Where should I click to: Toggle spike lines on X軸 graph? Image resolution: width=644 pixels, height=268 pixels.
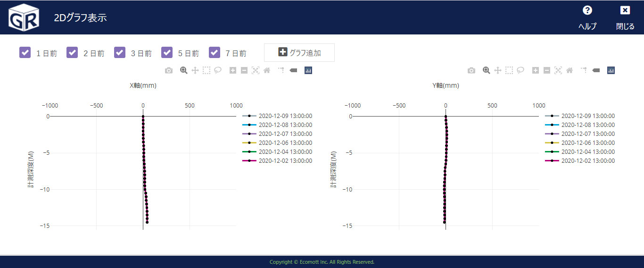281,70
